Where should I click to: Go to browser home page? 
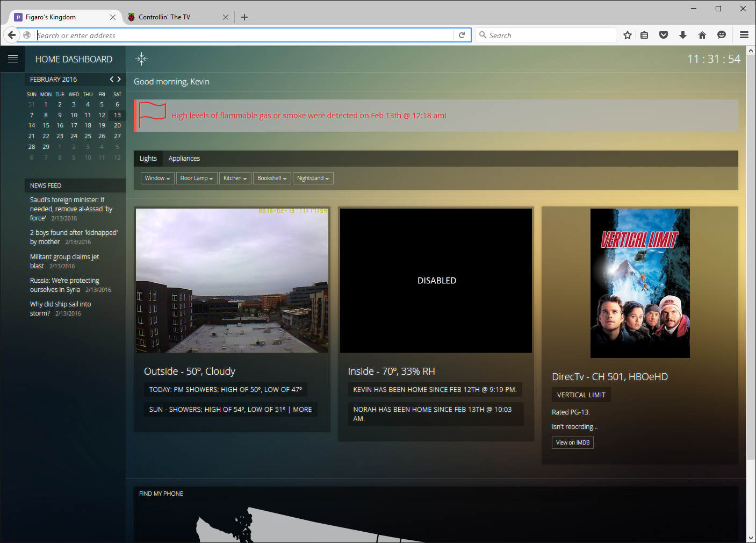click(702, 35)
